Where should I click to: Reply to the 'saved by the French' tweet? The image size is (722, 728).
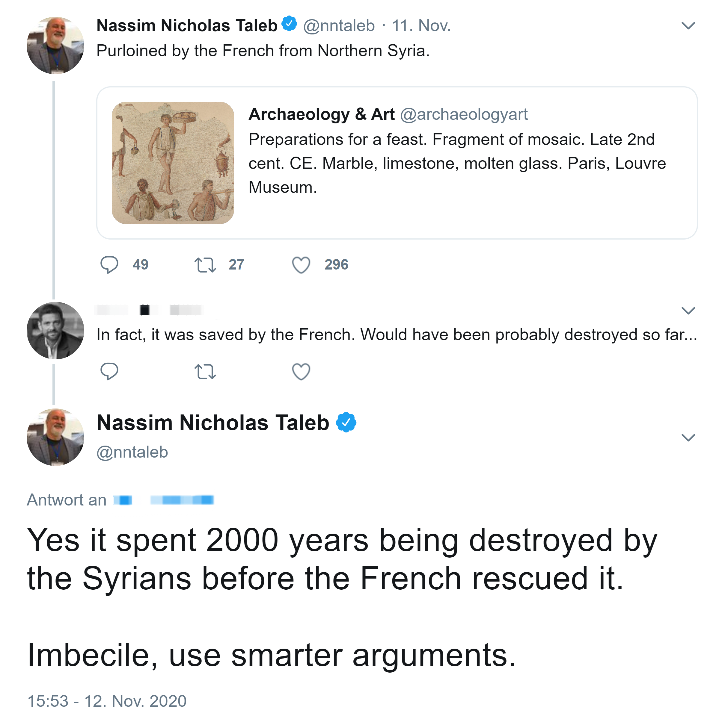(x=109, y=371)
